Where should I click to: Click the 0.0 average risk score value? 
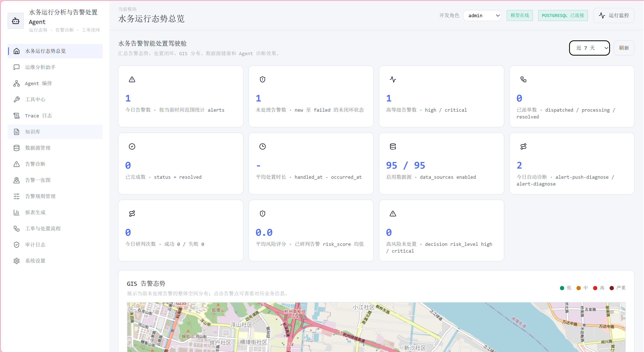(264, 232)
